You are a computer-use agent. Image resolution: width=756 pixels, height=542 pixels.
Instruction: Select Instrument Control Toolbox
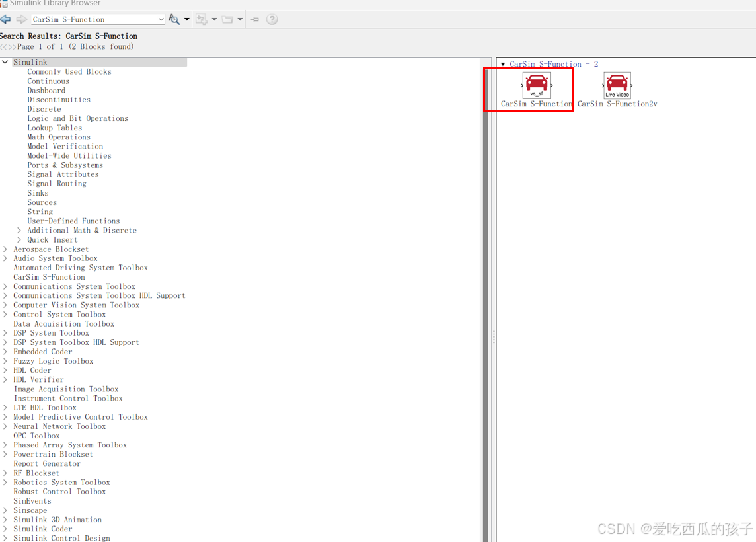tap(68, 399)
